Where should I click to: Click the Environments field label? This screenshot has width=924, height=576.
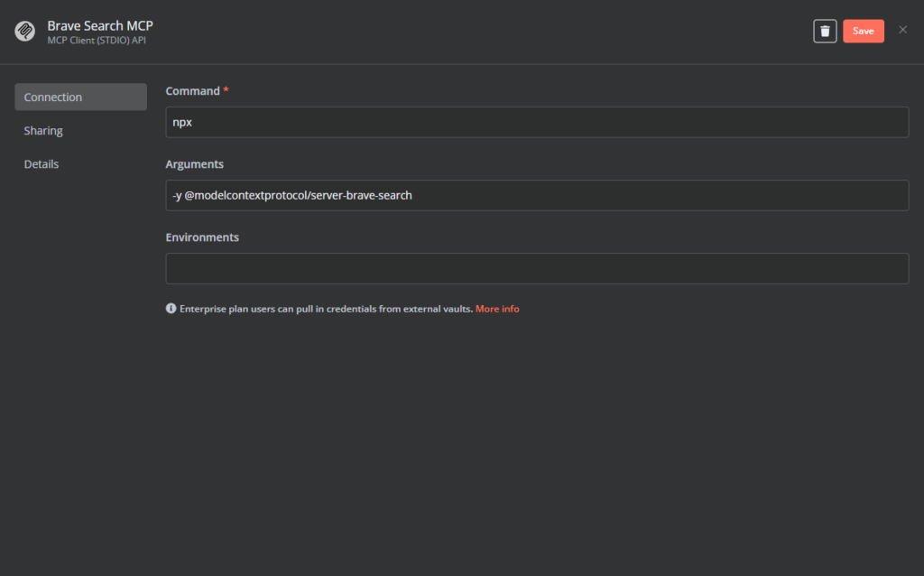click(x=202, y=237)
